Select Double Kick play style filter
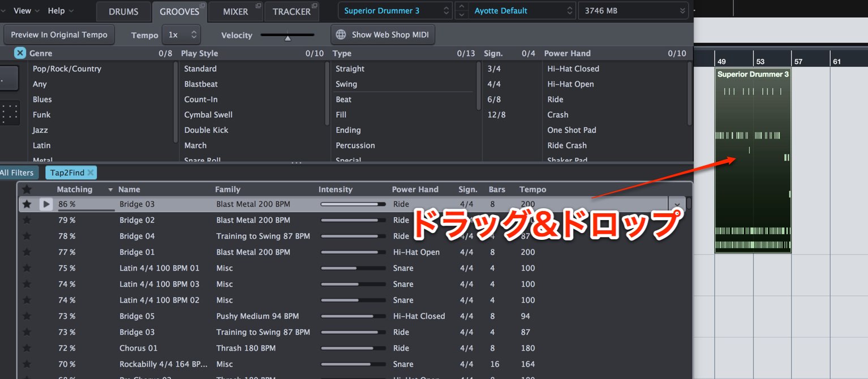The height and width of the screenshot is (379, 868). [x=206, y=130]
